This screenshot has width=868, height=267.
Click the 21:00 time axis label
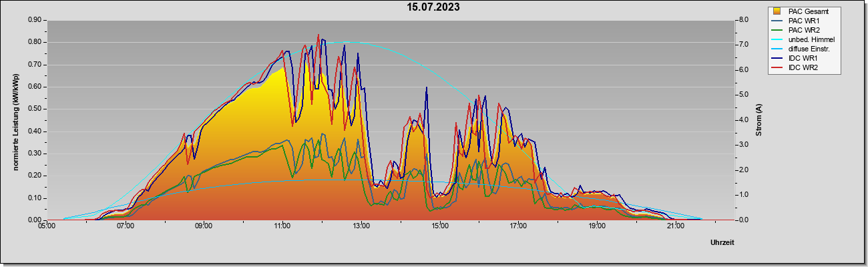point(675,227)
